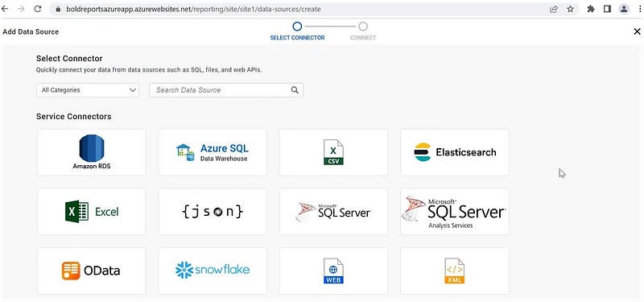
Task: Select the Amazon RDS connector
Action: [92, 152]
